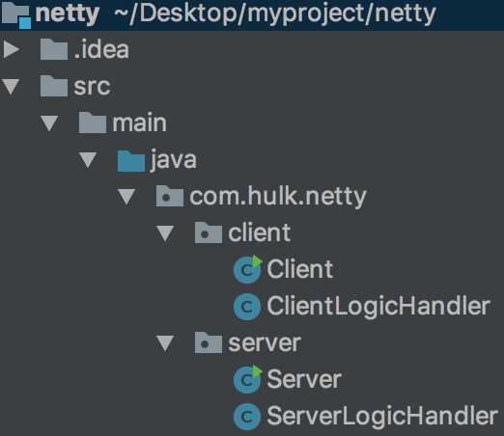Collapse the server package arrow
The image size is (504, 436).
pos(165,343)
